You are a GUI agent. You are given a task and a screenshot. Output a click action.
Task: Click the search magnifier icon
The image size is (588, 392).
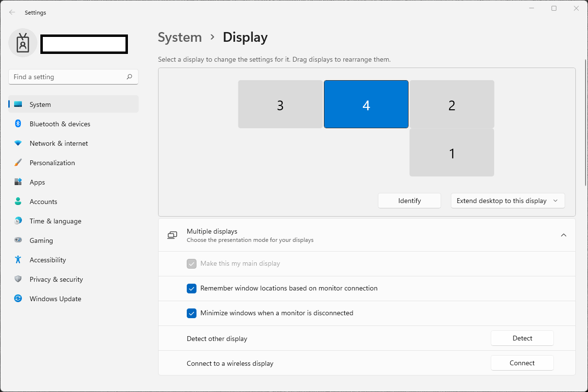tap(129, 77)
